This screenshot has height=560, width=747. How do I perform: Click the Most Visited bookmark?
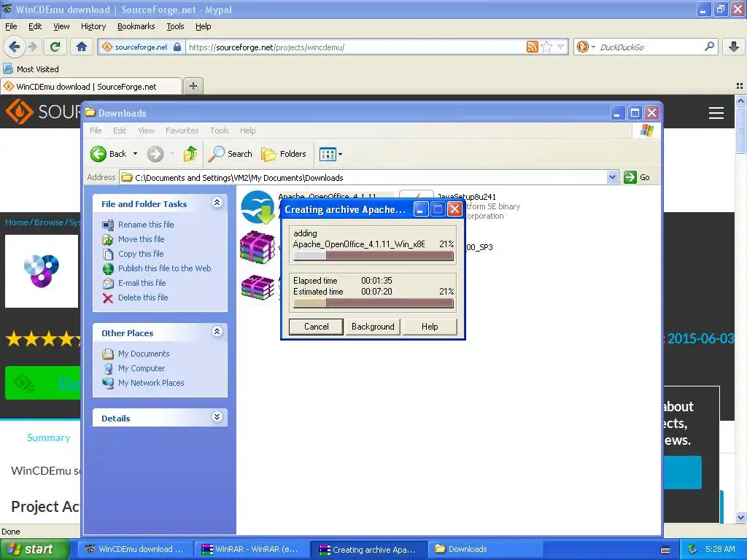click(x=31, y=69)
